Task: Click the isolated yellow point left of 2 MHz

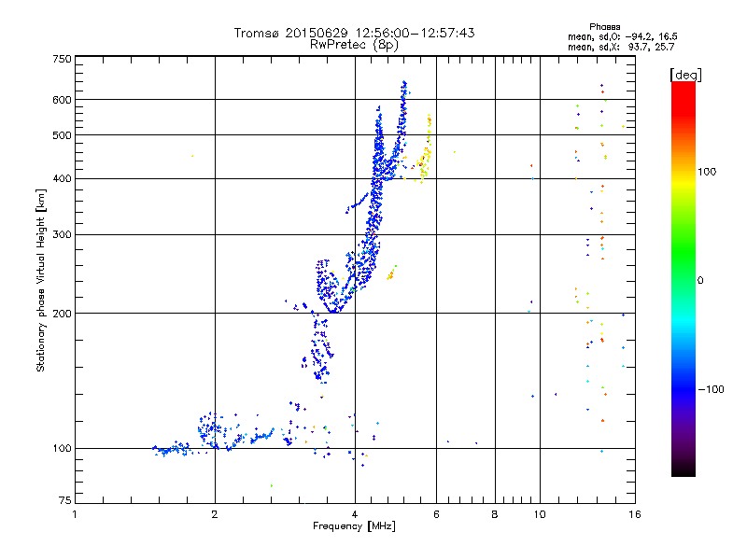Action: click(192, 156)
